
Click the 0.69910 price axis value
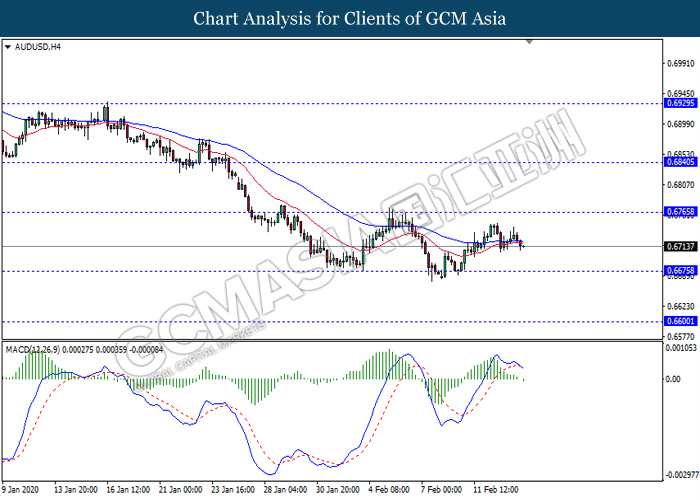681,63
